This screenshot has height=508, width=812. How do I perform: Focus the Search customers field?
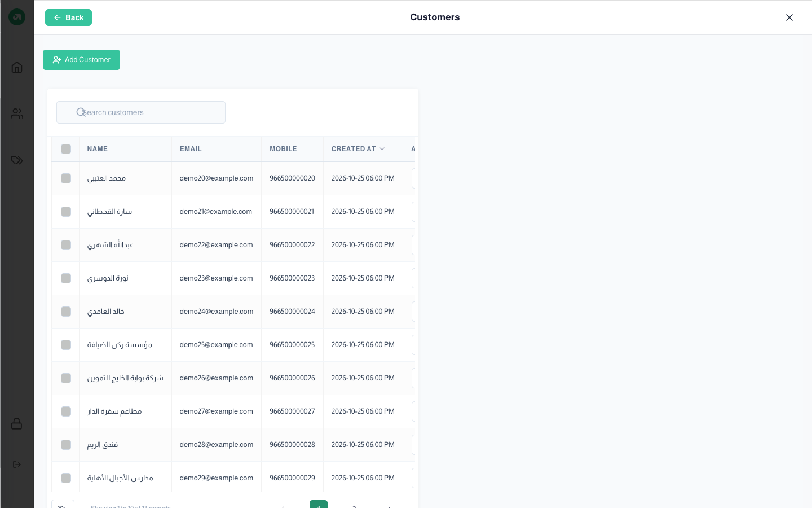tap(141, 112)
